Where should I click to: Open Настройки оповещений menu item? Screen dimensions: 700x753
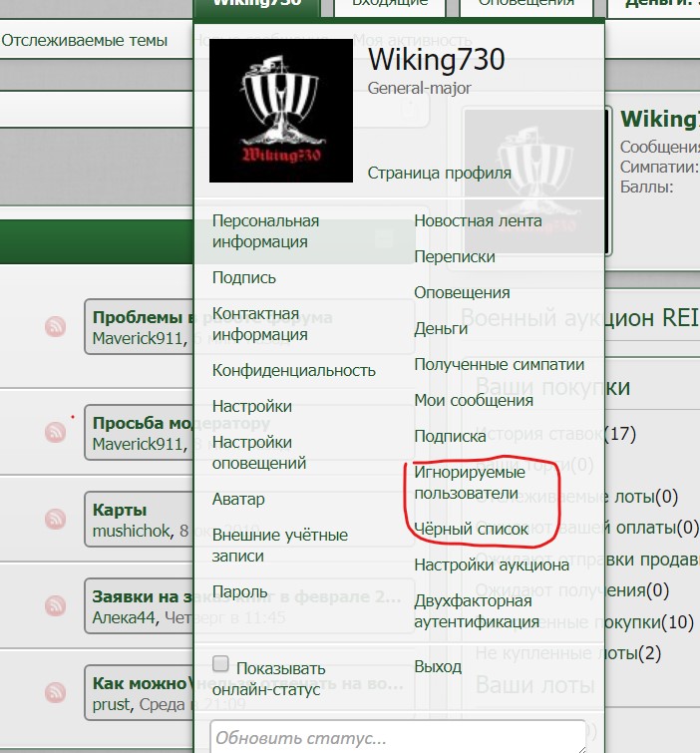(x=259, y=453)
